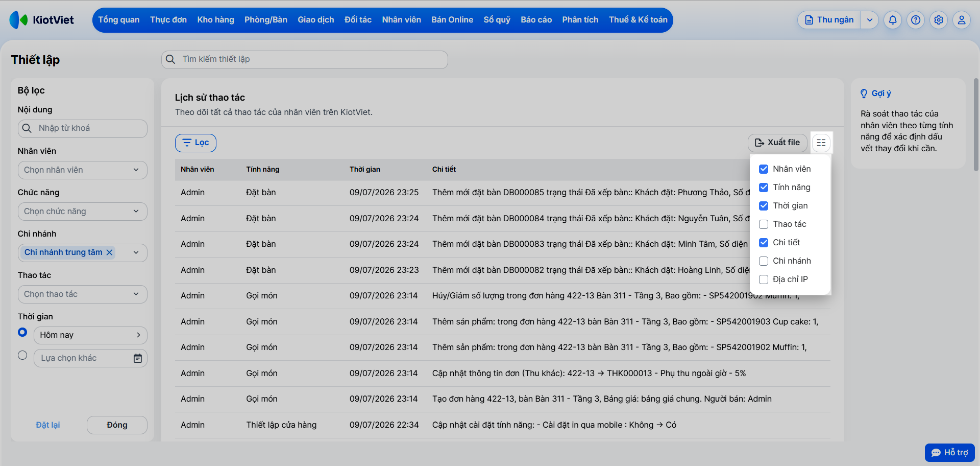Click the Xuất file export button
This screenshot has width=980, height=466.
[777, 143]
